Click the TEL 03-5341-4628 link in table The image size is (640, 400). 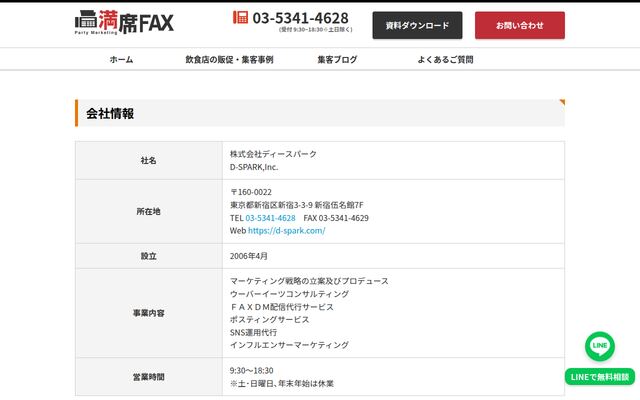270,218
